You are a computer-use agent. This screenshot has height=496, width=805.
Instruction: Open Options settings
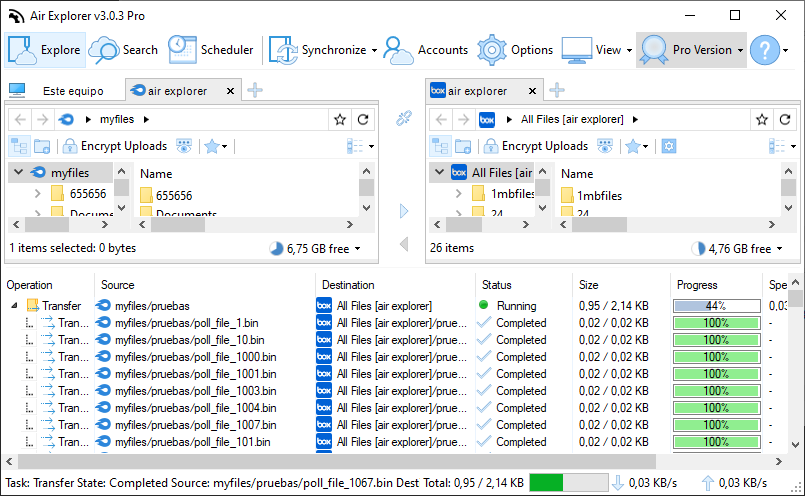[x=515, y=50]
